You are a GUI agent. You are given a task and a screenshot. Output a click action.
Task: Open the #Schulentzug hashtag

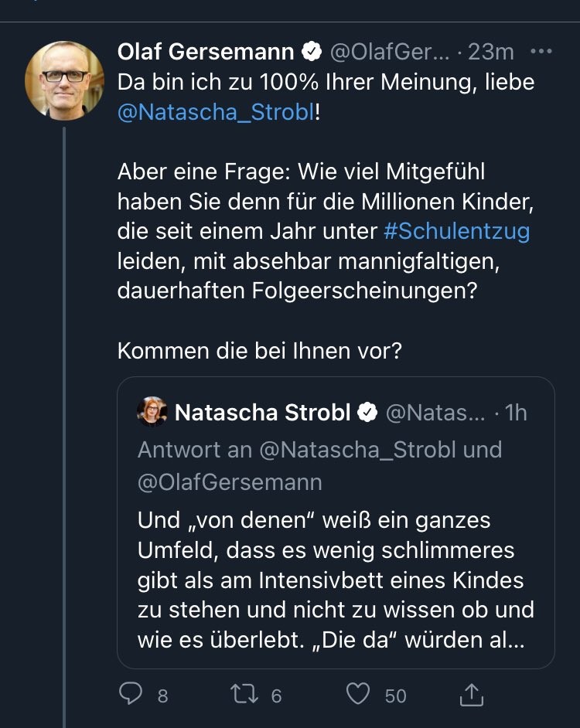pos(456,231)
